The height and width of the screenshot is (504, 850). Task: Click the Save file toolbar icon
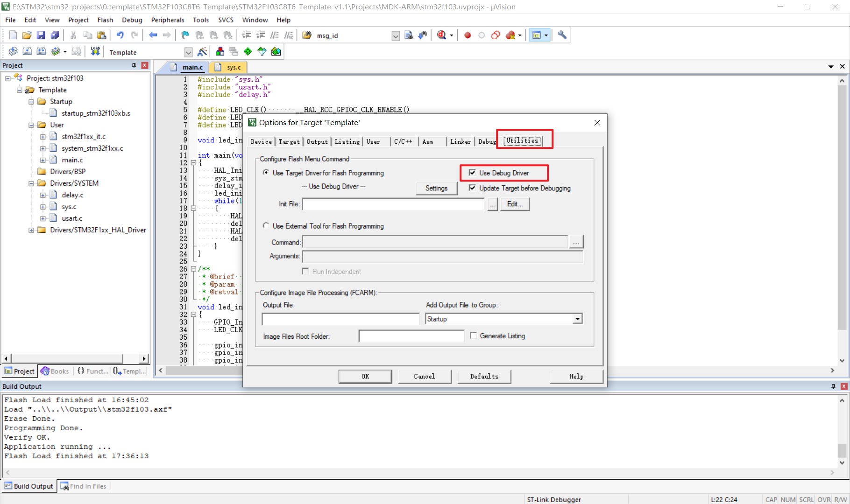pyautogui.click(x=41, y=35)
